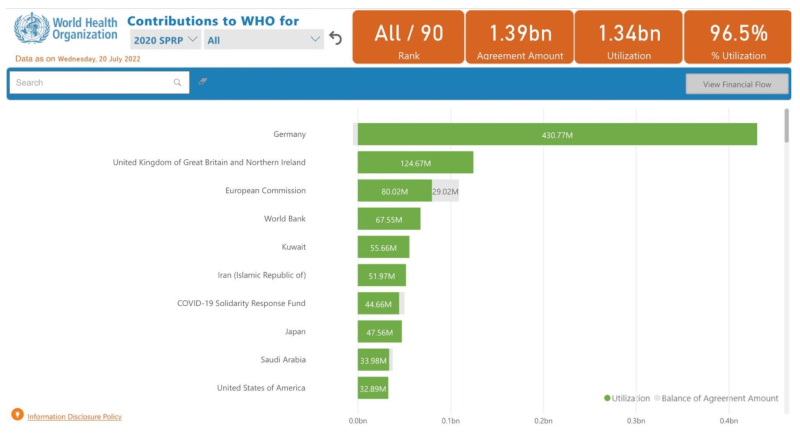Select Germany's 430.77M utilization bar
Screen dimensions: 800x439
[557, 134]
